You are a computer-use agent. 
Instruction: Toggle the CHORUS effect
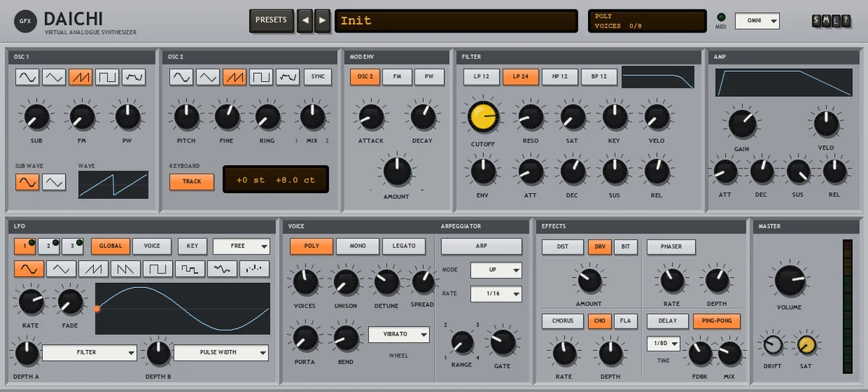pos(563,321)
